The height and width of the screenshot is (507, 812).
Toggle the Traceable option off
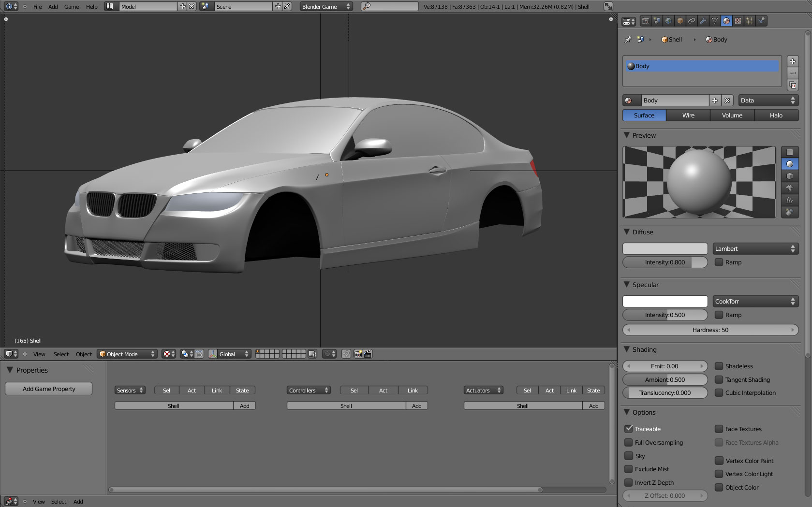[x=629, y=429]
